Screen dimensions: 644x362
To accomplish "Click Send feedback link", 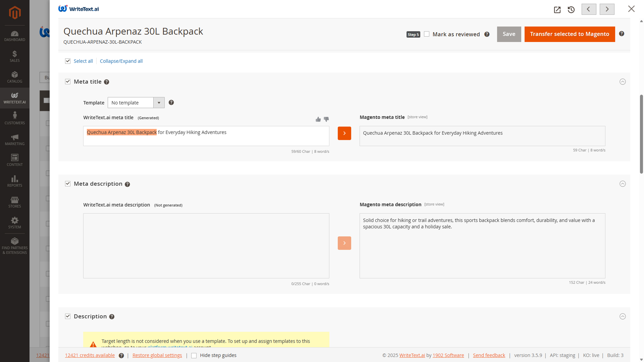I will [x=489, y=355].
